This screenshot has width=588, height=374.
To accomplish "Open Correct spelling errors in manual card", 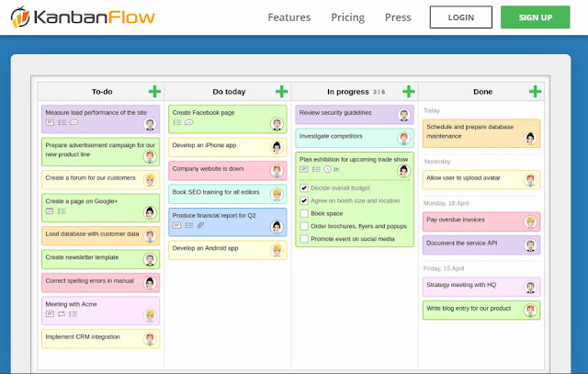I will point(100,283).
